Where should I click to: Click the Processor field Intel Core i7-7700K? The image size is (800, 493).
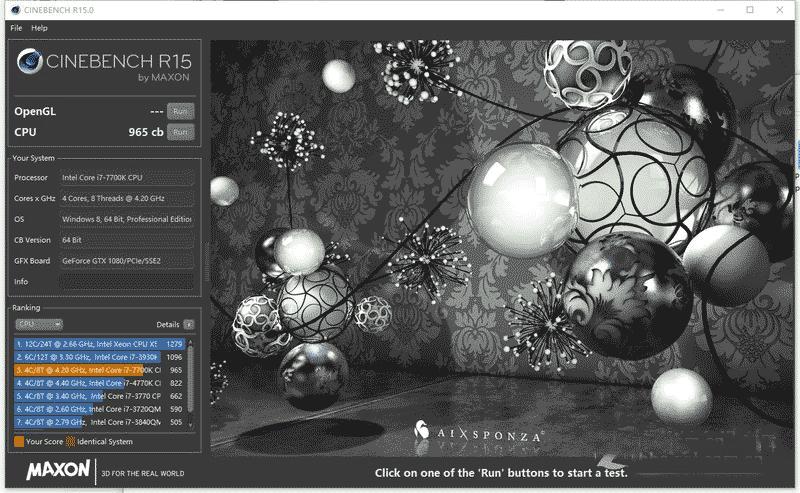127,178
